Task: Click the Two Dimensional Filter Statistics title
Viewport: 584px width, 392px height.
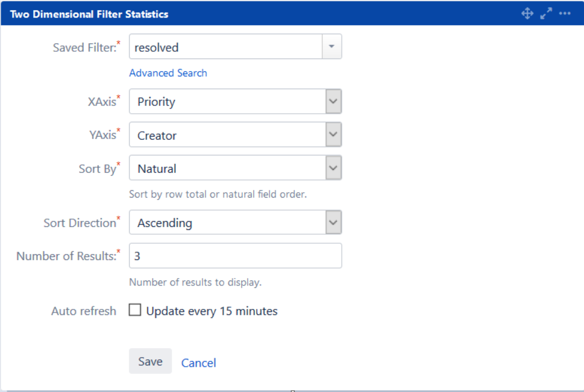Action: click(89, 14)
